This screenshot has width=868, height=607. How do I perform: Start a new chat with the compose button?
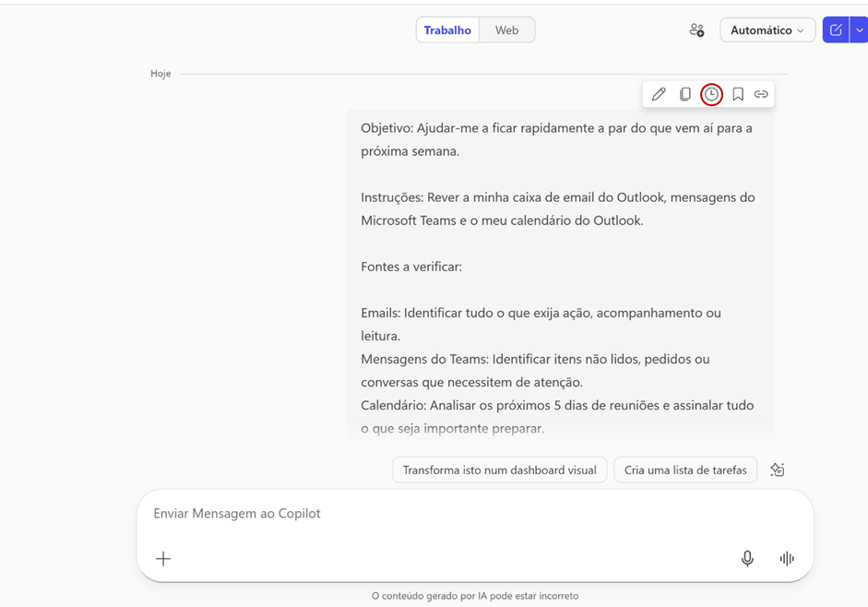836,30
